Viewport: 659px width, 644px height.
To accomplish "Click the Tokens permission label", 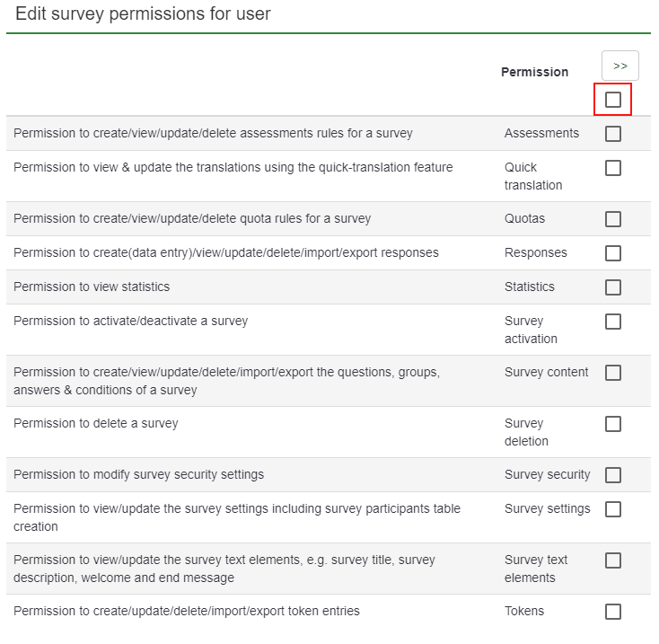I will tap(524, 611).
